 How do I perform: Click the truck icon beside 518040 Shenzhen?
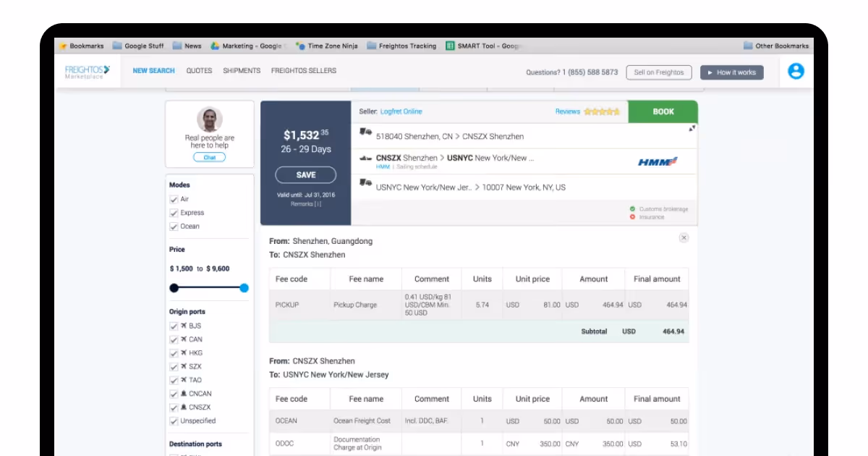[x=365, y=132]
